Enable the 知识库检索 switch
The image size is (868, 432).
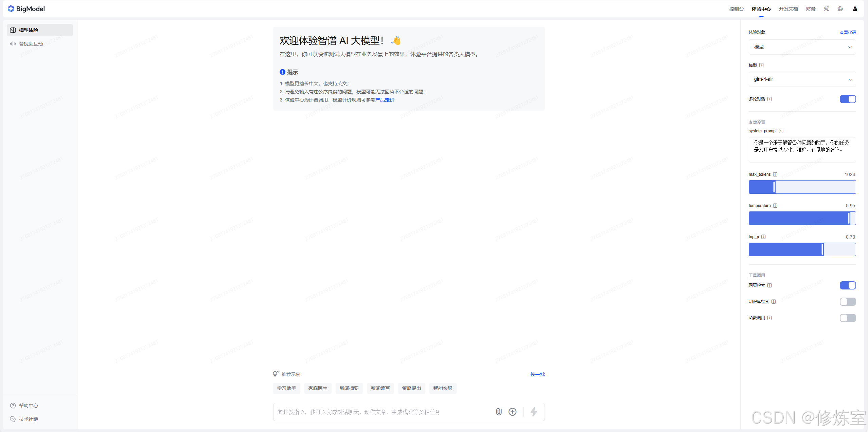click(848, 302)
